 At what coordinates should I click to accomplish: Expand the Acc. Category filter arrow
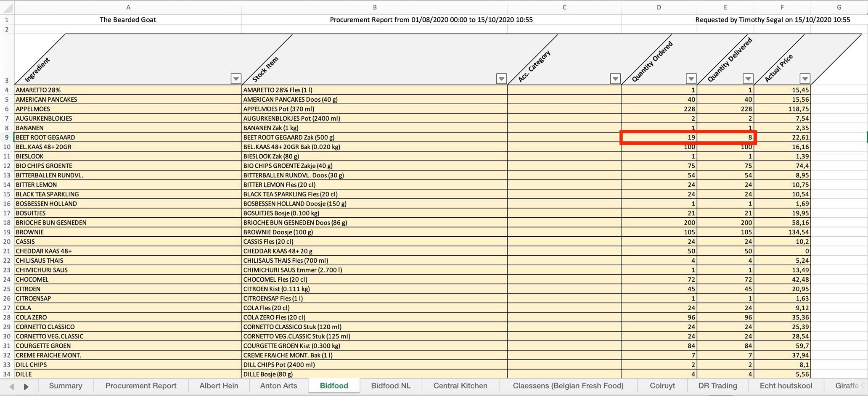[x=615, y=79]
